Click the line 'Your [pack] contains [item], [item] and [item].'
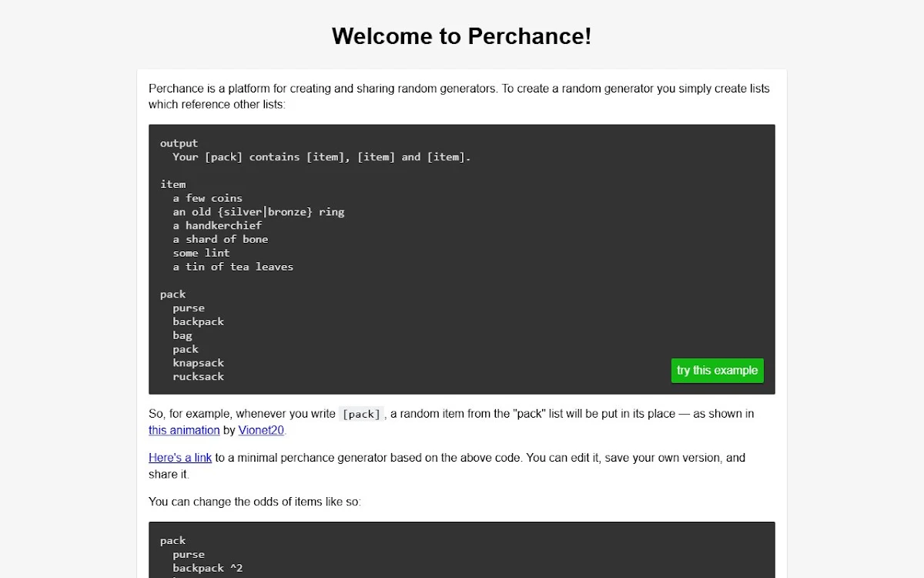 pyautogui.click(x=322, y=157)
